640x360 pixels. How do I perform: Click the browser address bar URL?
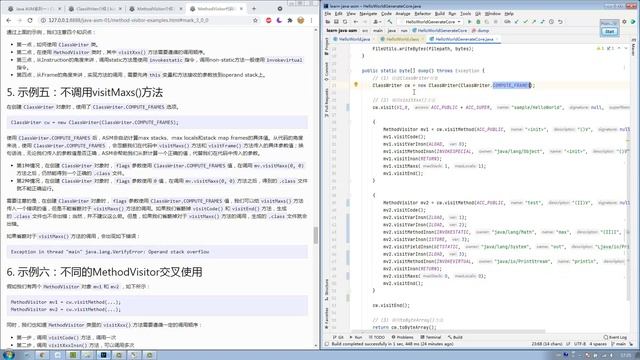click(x=129, y=20)
